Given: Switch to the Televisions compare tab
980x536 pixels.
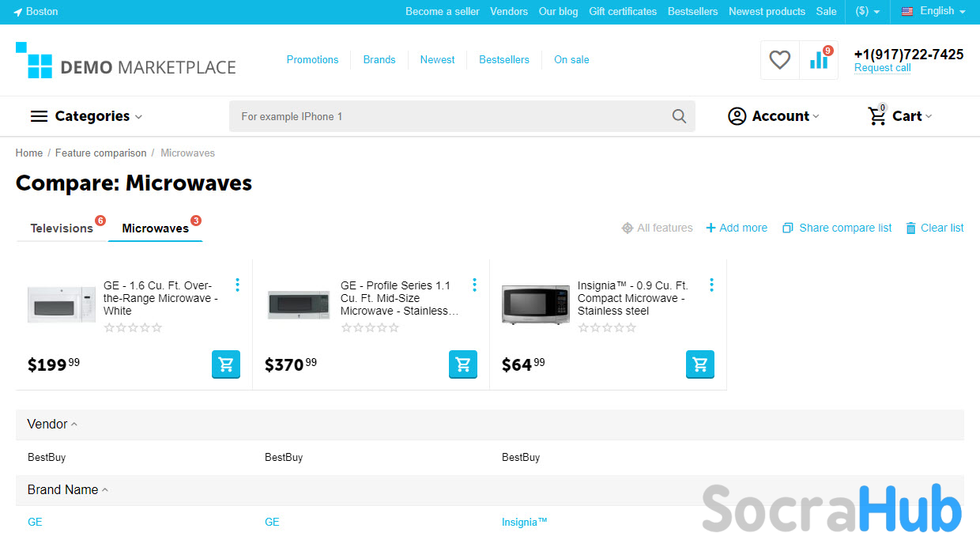Looking at the screenshot, I should (62, 228).
